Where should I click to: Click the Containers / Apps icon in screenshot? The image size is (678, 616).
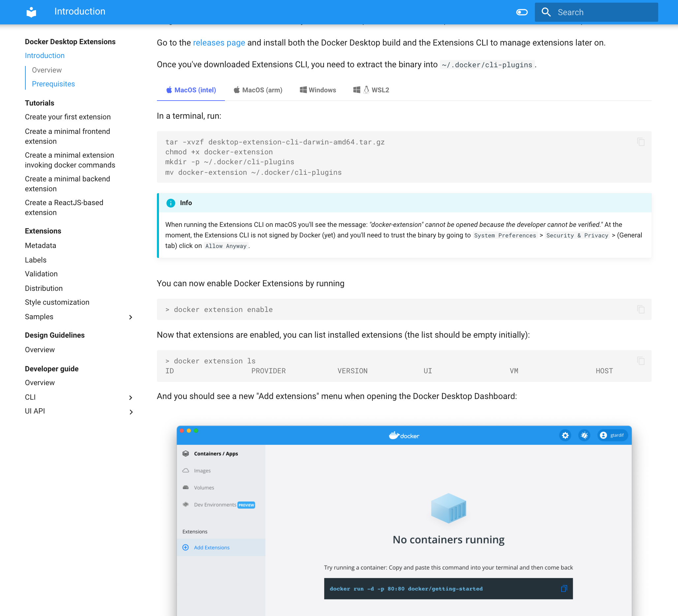pos(185,453)
